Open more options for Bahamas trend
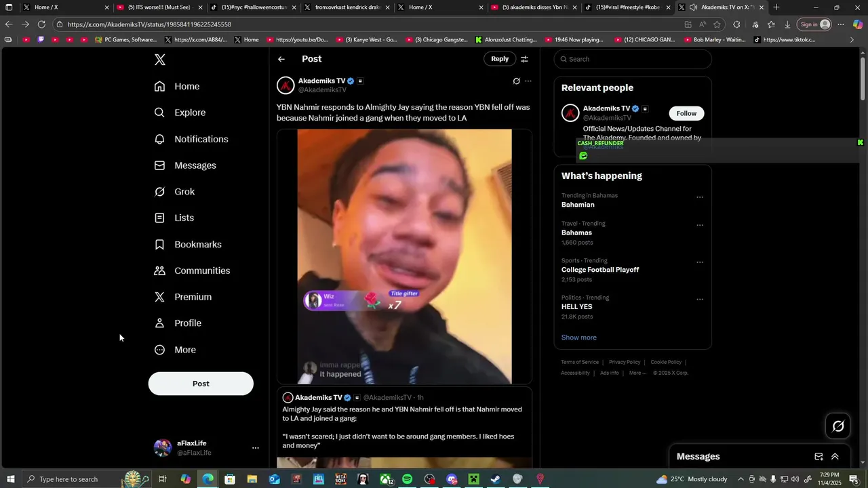 point(700,225)
